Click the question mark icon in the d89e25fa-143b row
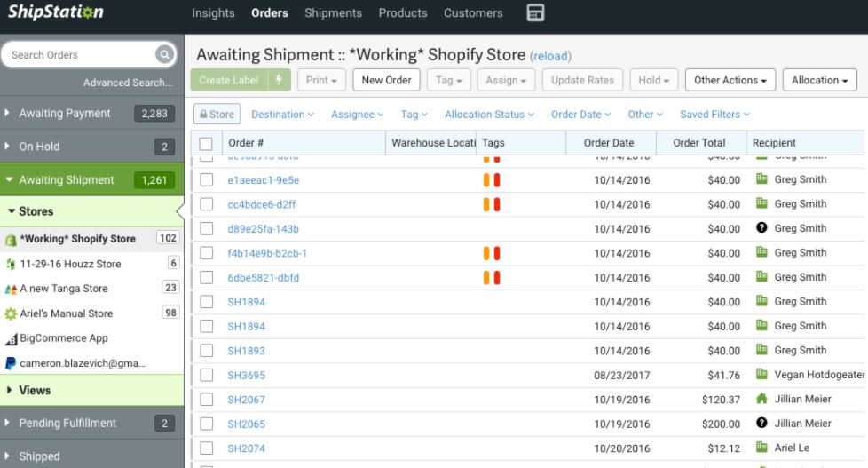This screenshot has height=468, width=868. click(761, 227)
